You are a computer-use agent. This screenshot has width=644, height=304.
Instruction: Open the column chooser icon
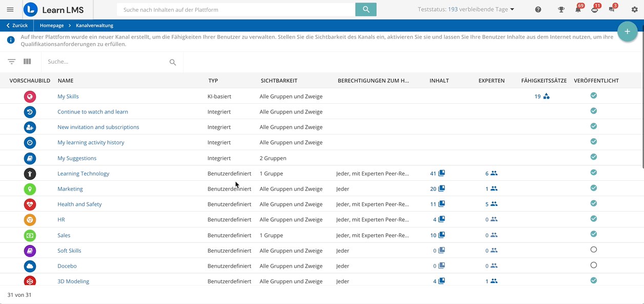tap(27, 62)
